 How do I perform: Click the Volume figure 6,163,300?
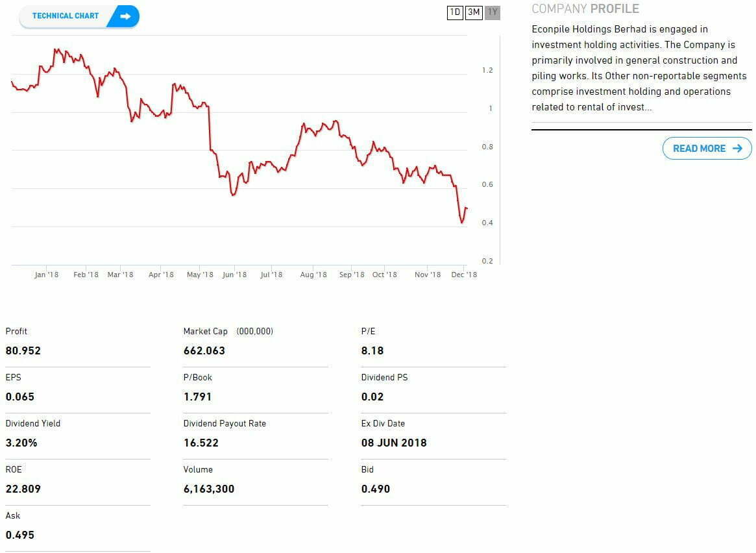point(209,489)
